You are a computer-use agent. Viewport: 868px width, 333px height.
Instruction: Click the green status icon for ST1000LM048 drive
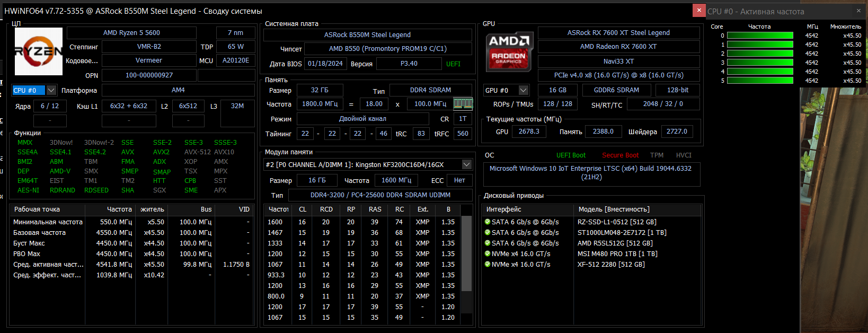[488, 233]
